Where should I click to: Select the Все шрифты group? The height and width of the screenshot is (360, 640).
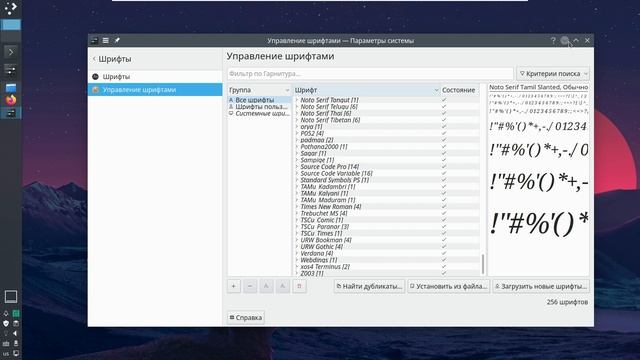(259, 100)
